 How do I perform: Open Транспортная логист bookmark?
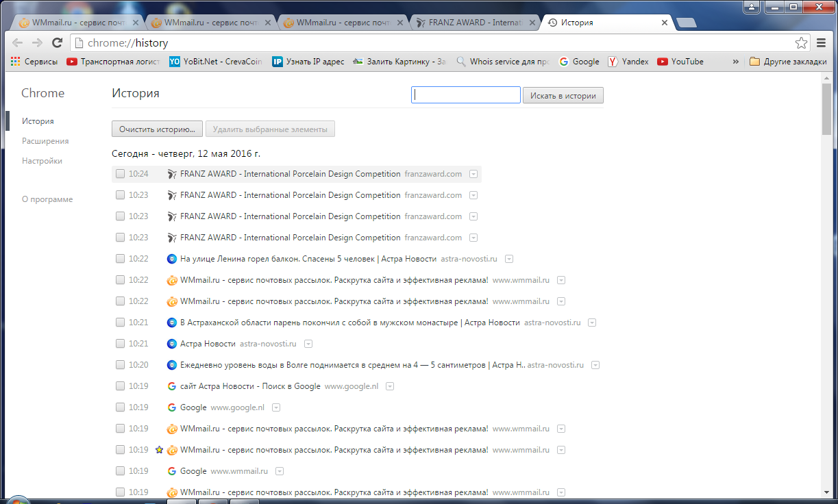[x=114, y=62]
